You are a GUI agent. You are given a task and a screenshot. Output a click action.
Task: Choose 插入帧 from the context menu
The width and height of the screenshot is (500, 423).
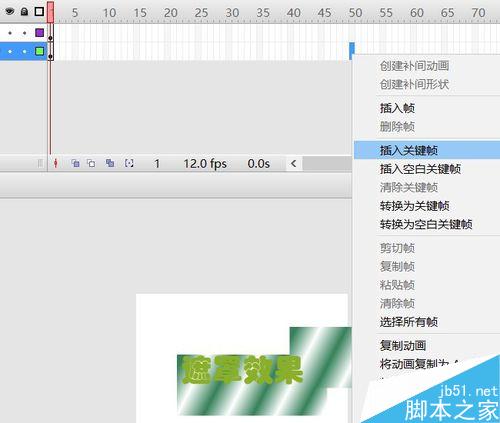(x=397, y=108)
